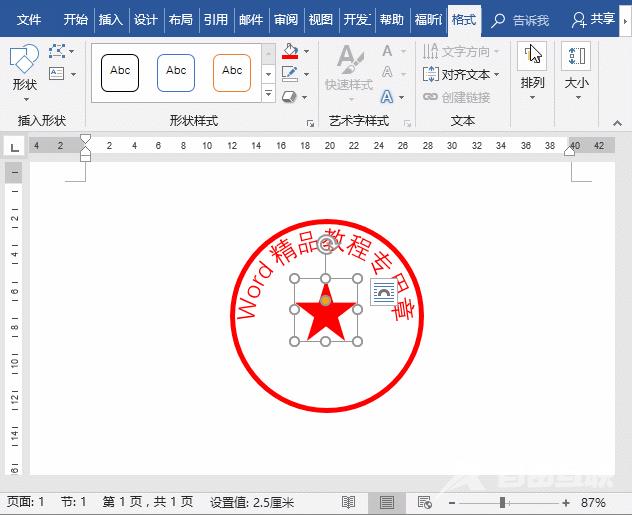Switch to Web Layout view
632x515 pixels.
[424, 502]
